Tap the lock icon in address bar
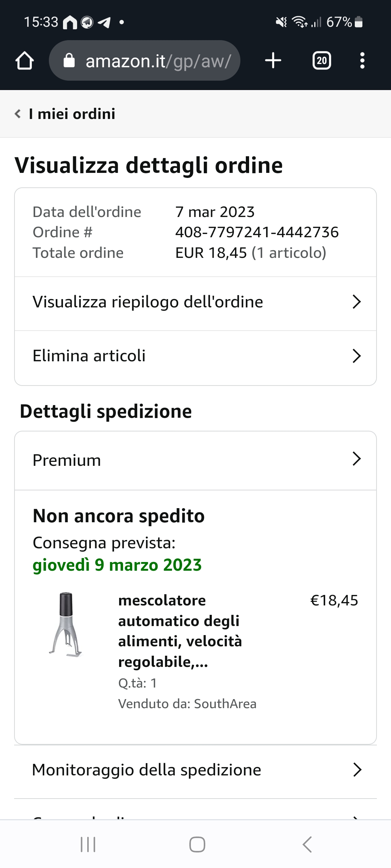The image size is (391, 868). coord(69,60)
